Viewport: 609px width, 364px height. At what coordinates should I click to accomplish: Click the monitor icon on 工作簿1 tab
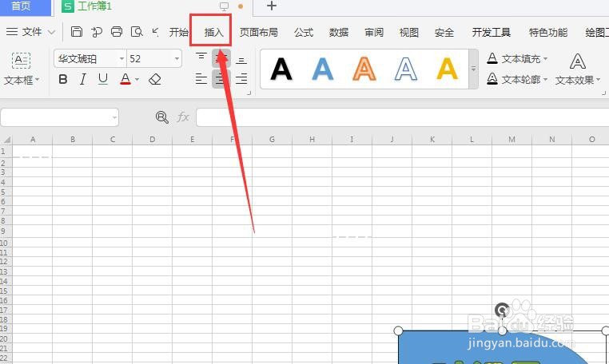tap(224, 6)
